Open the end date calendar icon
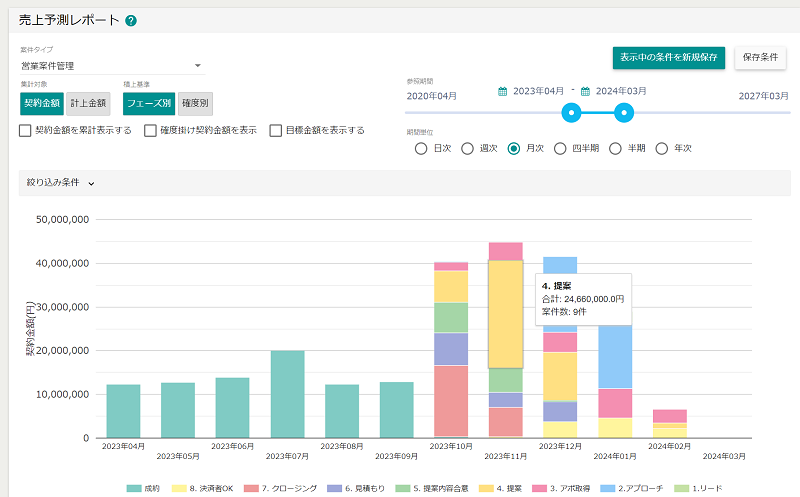This screenshot has height=497, width=800. 585,91
